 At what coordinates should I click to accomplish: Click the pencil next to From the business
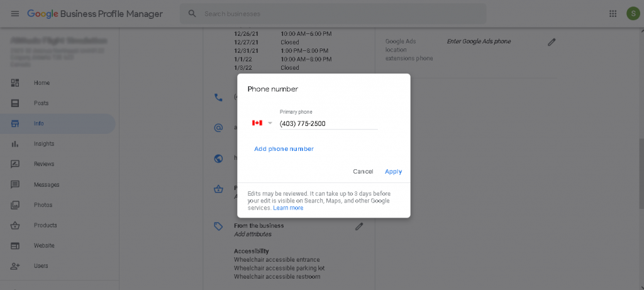tap(359, 226)
